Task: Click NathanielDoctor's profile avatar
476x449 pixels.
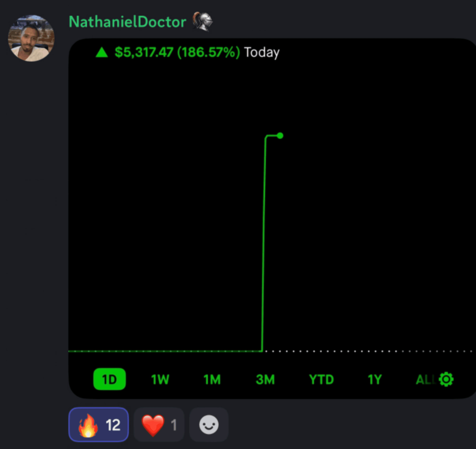Action: (x=31, y=38)
